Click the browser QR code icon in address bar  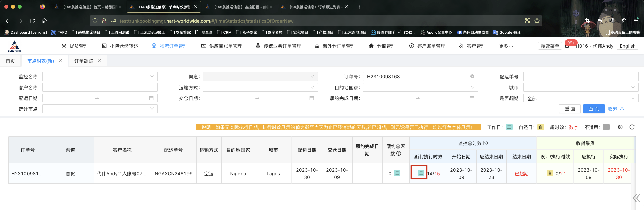(x=528, y=21)
